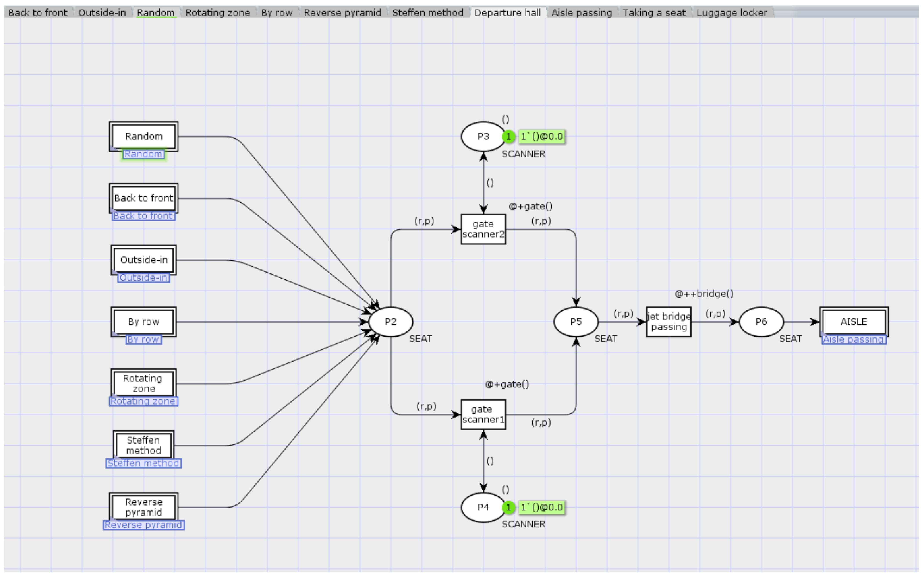Open the Luggage locker tab
The image size is (924, 579).
point(732,12)
